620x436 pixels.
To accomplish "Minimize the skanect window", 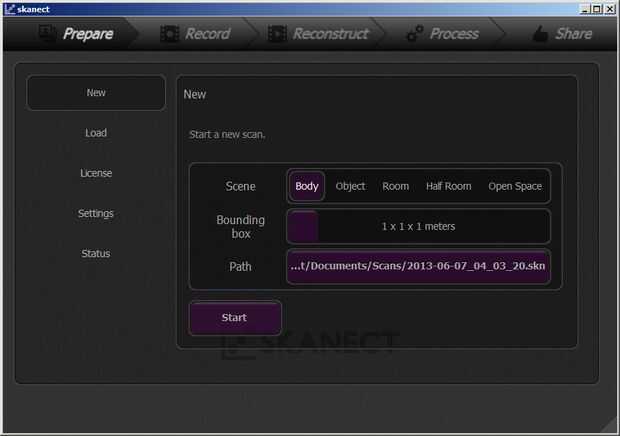I will (585, 9).
